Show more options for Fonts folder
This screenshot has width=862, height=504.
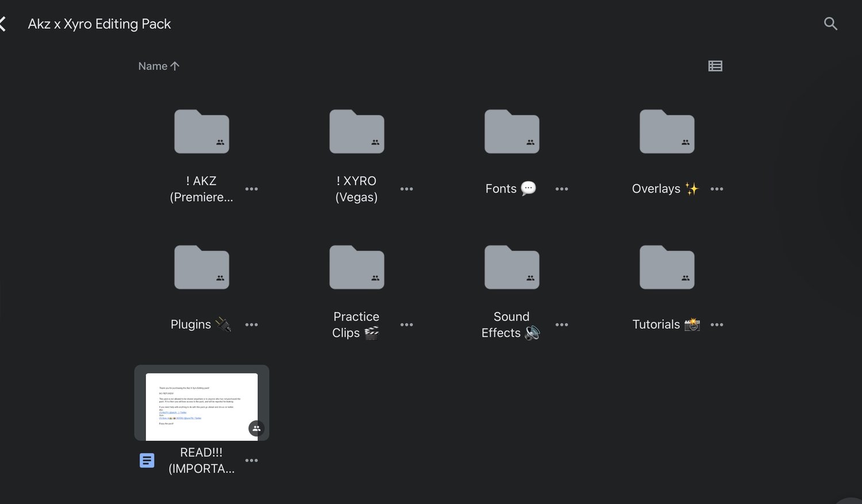click(x=562, y=189)
